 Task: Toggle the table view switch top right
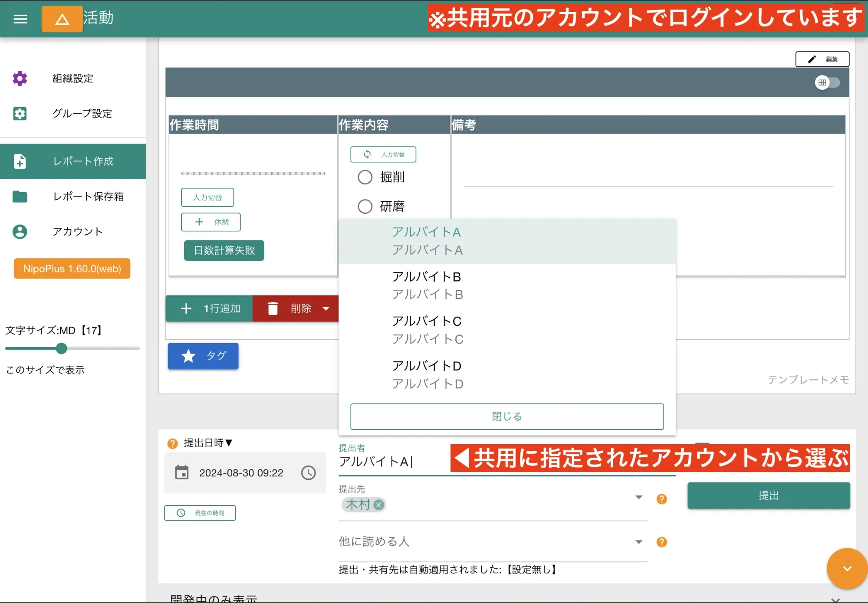click(x=827, y=82)
